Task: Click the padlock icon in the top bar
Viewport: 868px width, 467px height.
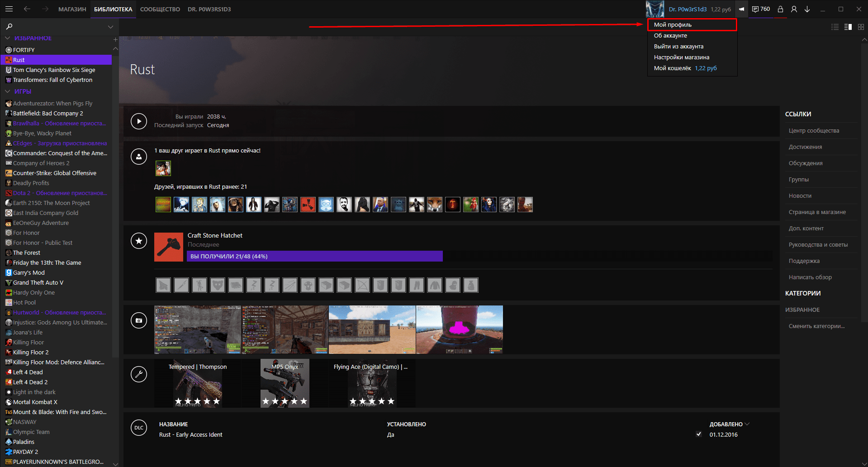Action: 780,9
